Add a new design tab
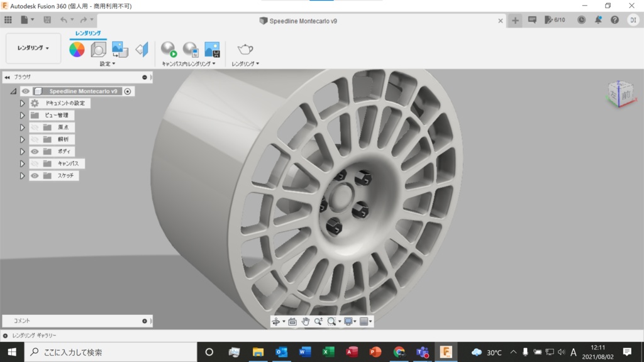 [x=515, y=20]
